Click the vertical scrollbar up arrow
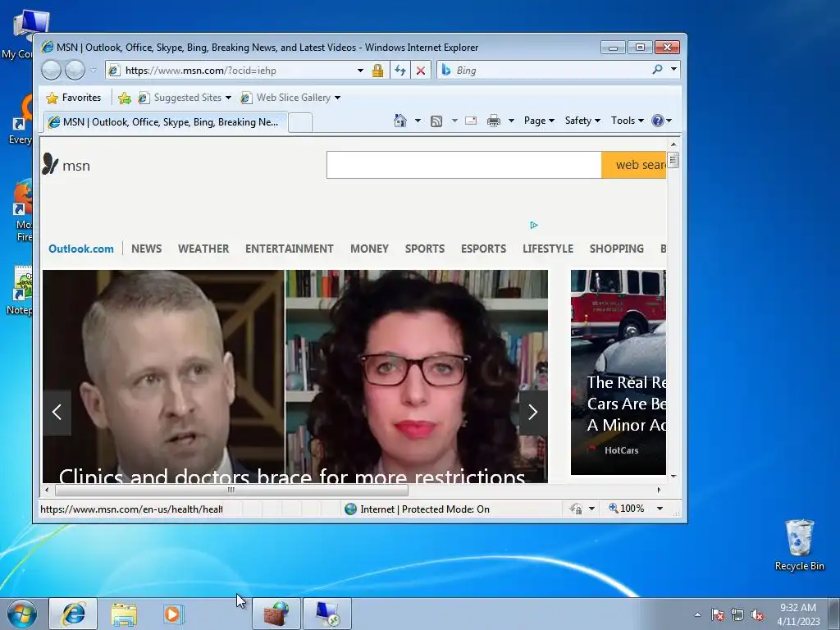 (673, 144)
